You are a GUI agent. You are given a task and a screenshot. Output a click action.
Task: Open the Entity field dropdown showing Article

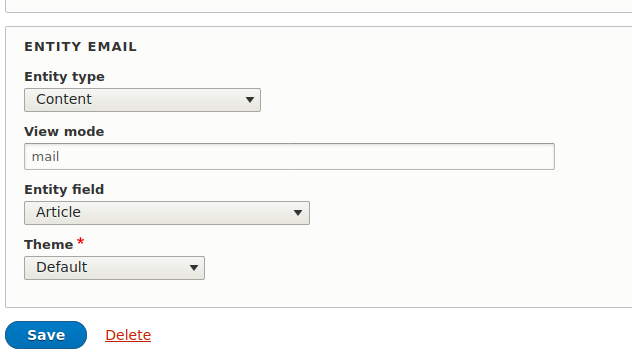pyautogui.click(x=167, y=213)
